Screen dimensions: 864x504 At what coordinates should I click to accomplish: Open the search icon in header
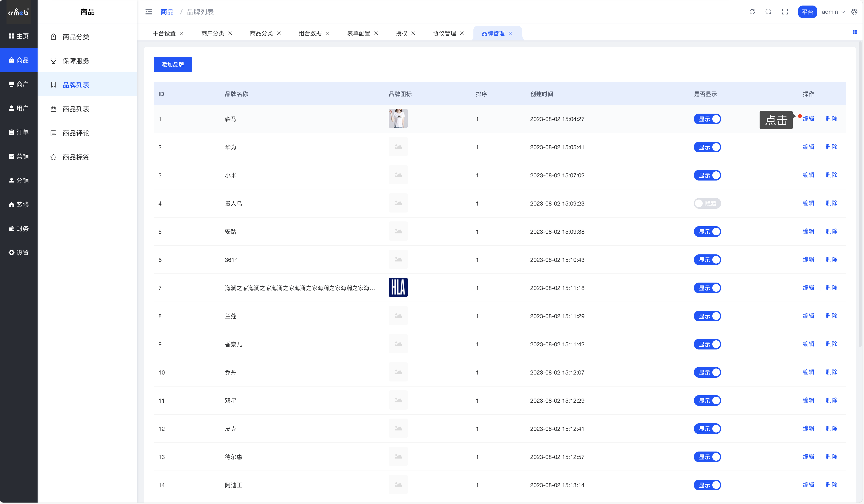768,12
